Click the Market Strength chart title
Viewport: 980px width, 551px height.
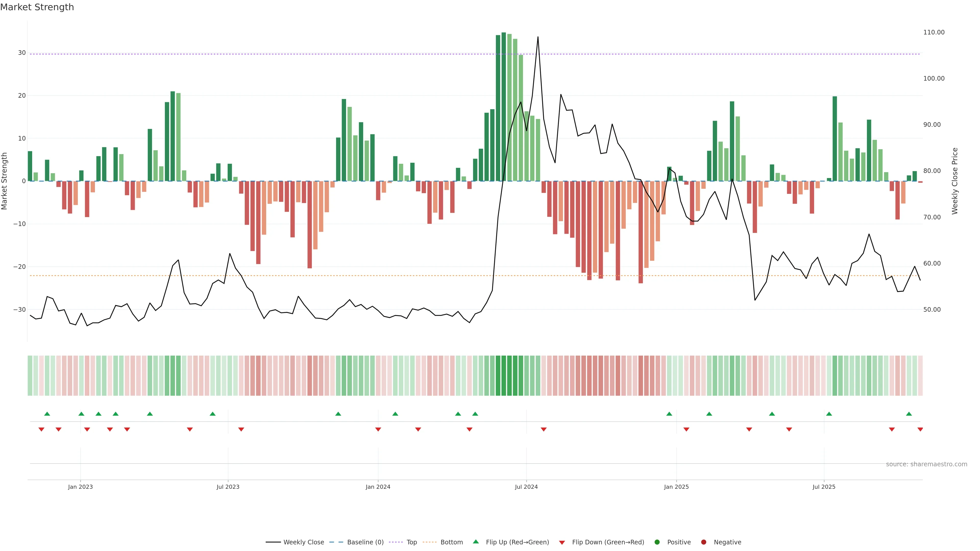(37, 7)
